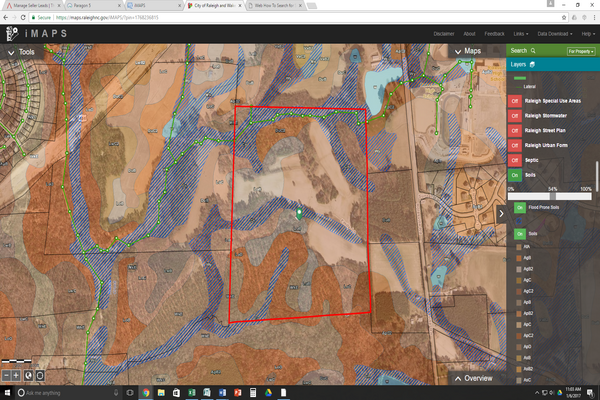600x400 pixels.
Task: Click the green parcel marker pin
Action: tap(299, 212)
